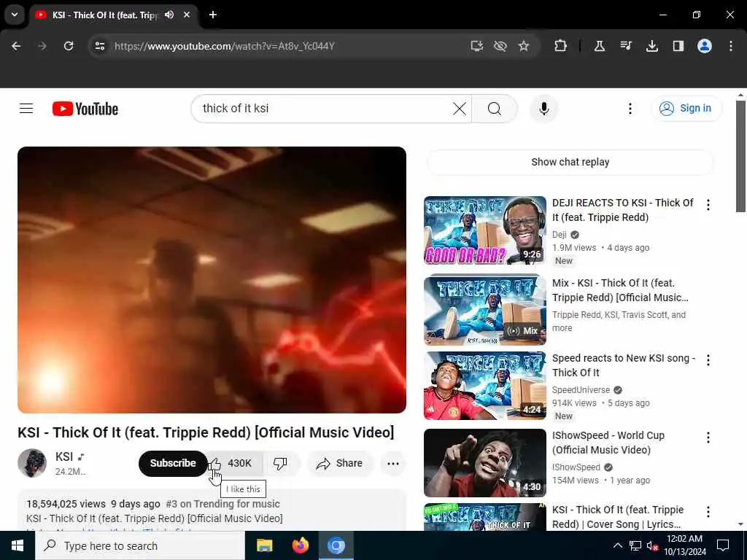
Task: Open the volume tray icon
Action: [653, 545]
